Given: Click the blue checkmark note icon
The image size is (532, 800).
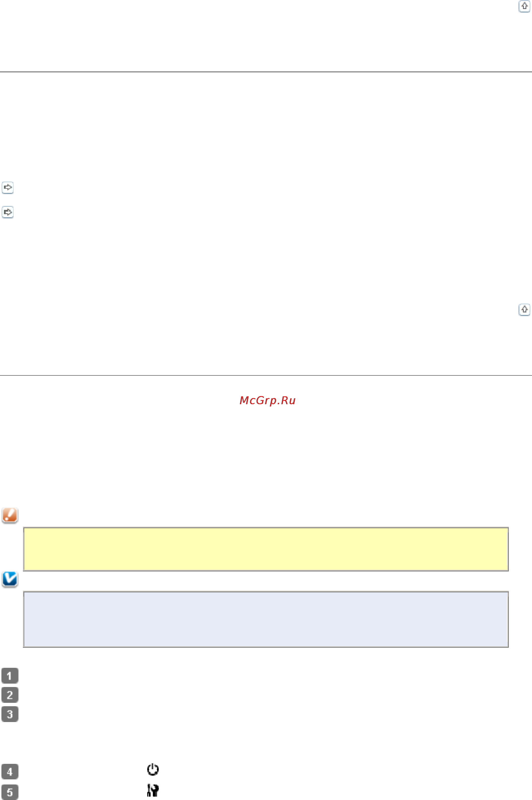Looking at the screenshot, I should (x=10, y=579).
